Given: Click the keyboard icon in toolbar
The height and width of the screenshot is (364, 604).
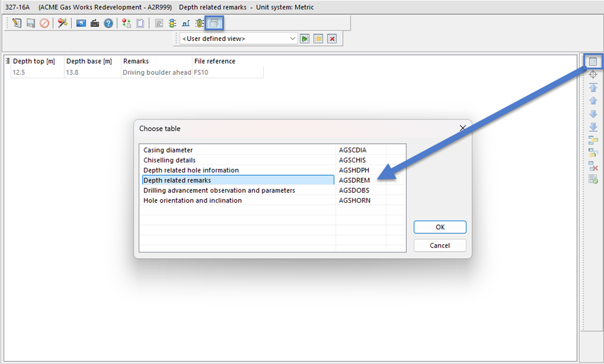Looking at the screenshot, I should [95, 23].
